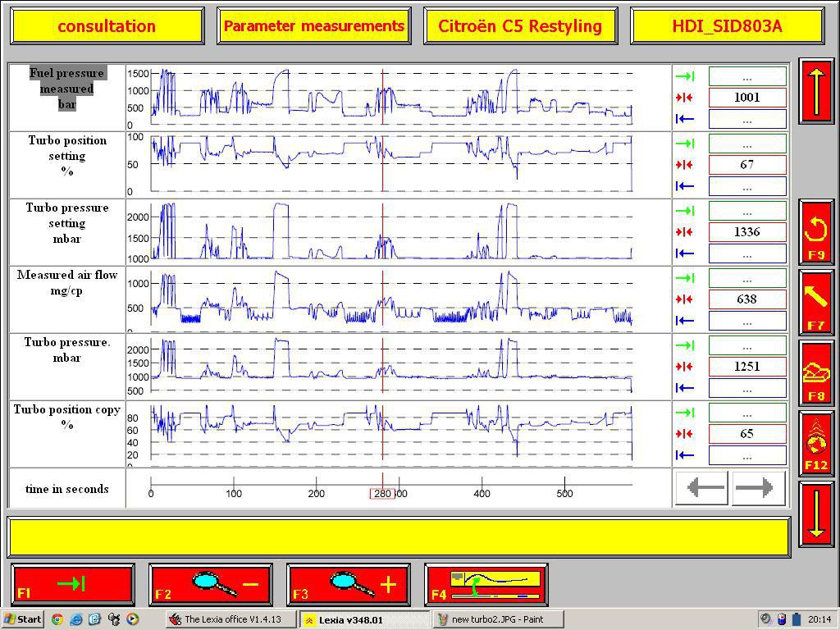
Task: Click the yellow message bar
Action: 399,537
